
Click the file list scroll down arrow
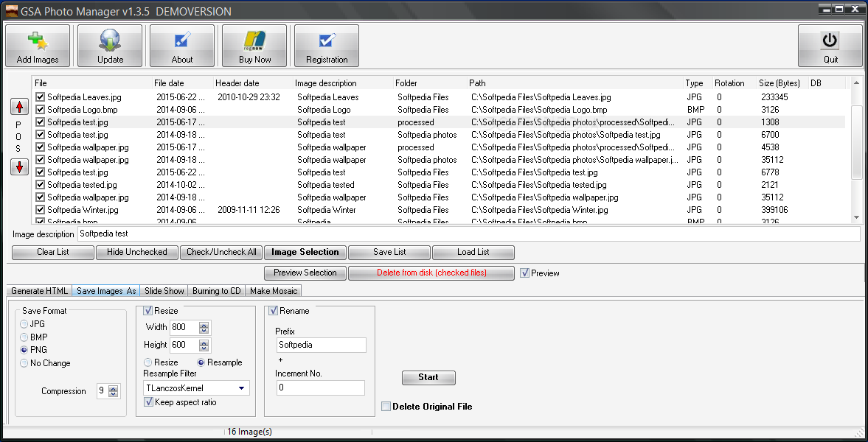pos(856,217)
